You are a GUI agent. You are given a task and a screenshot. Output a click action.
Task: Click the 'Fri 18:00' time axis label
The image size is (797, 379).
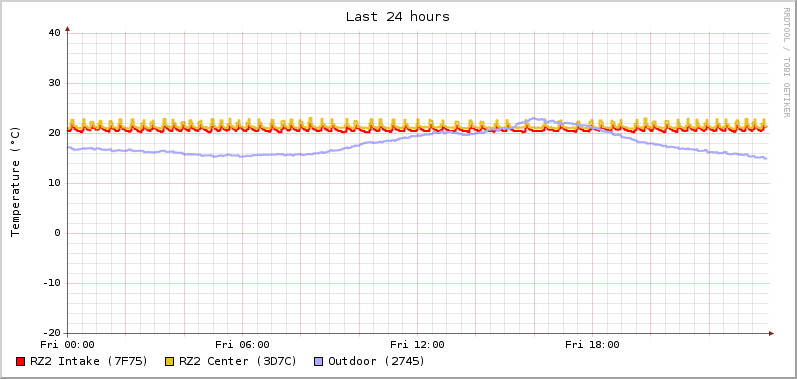(593, 345)
